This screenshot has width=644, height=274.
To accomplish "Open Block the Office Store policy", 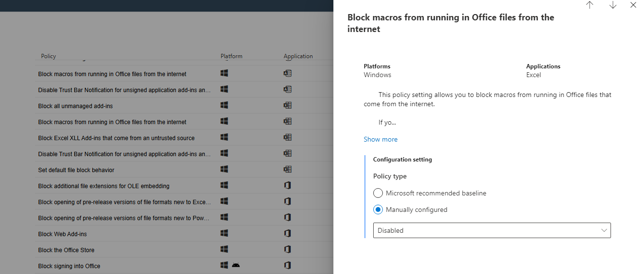I will click(x=66, y=250).
